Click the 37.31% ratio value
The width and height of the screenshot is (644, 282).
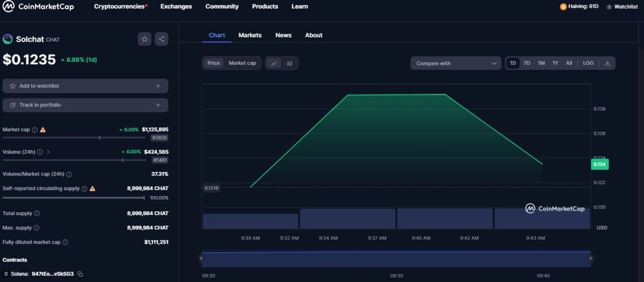(x=160, y=174)
